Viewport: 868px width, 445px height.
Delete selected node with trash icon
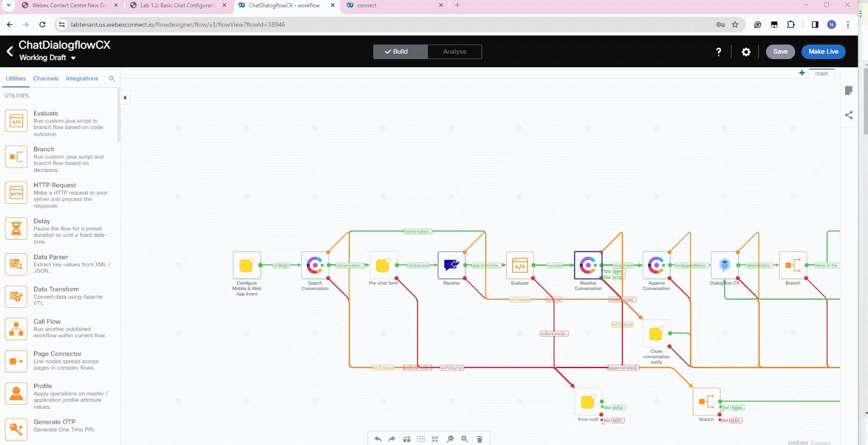click(480, 439)
